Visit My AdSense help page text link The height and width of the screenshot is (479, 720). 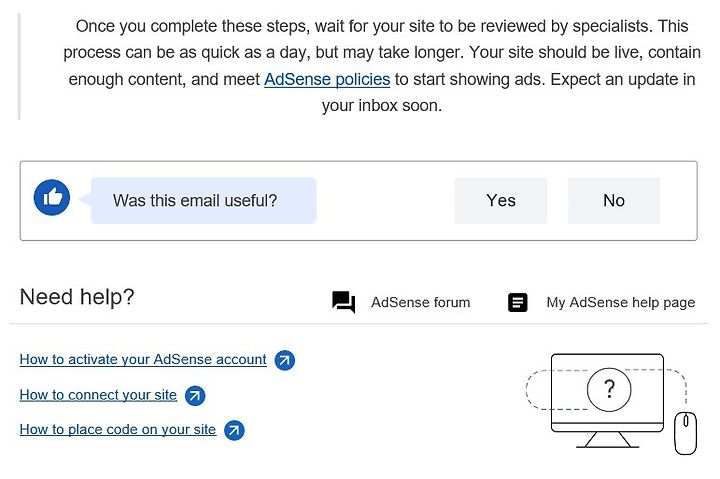621,303
